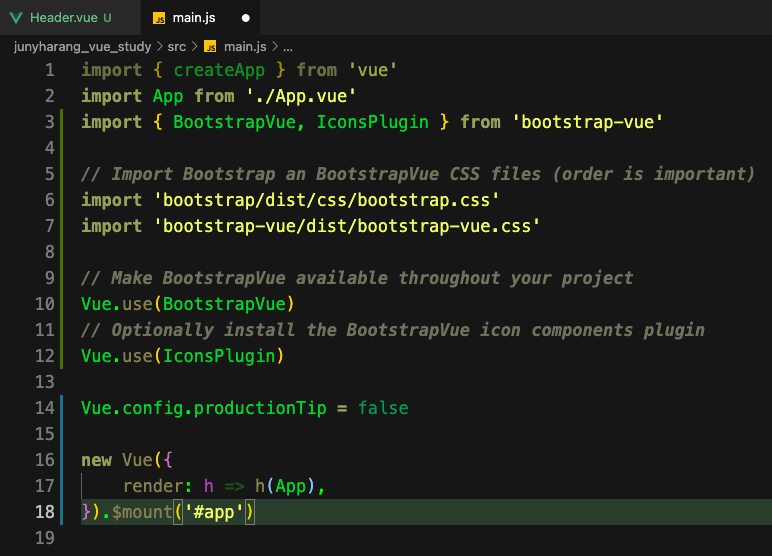Click the '#app' string on line 18

214,512
